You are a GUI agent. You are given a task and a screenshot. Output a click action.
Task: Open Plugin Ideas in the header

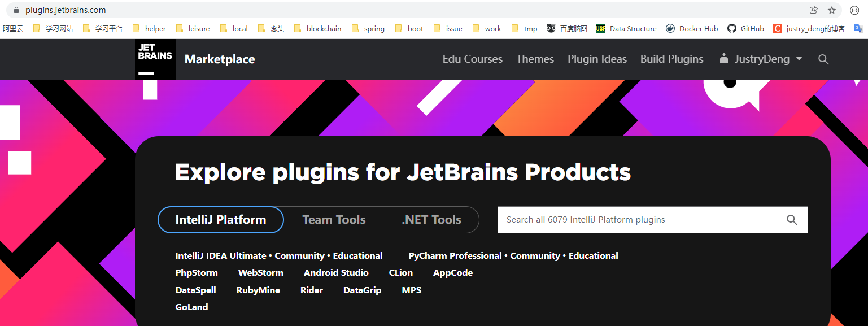597,59
